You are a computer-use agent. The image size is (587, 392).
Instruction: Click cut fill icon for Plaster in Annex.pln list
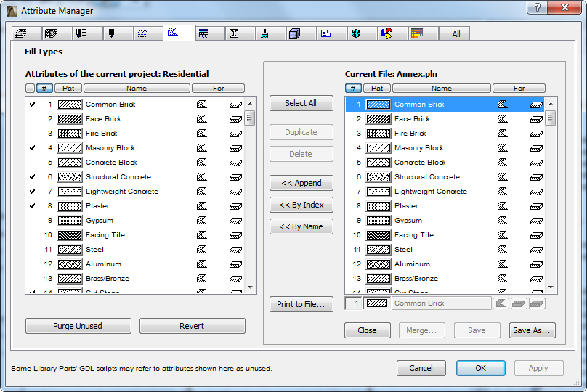tap(503, 205)
